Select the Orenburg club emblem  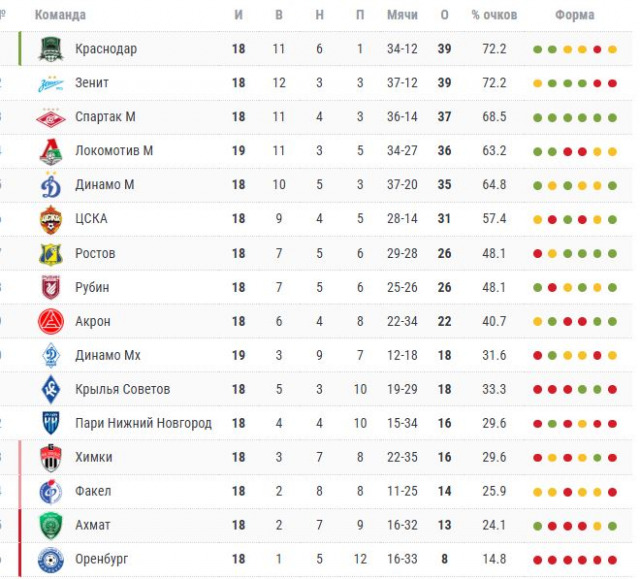click(50, 559)
